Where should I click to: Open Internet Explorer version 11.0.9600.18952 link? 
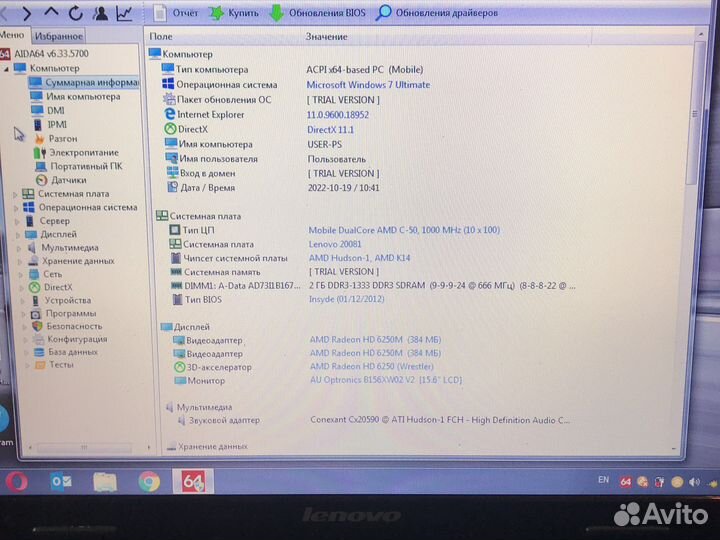coord(338,115)
